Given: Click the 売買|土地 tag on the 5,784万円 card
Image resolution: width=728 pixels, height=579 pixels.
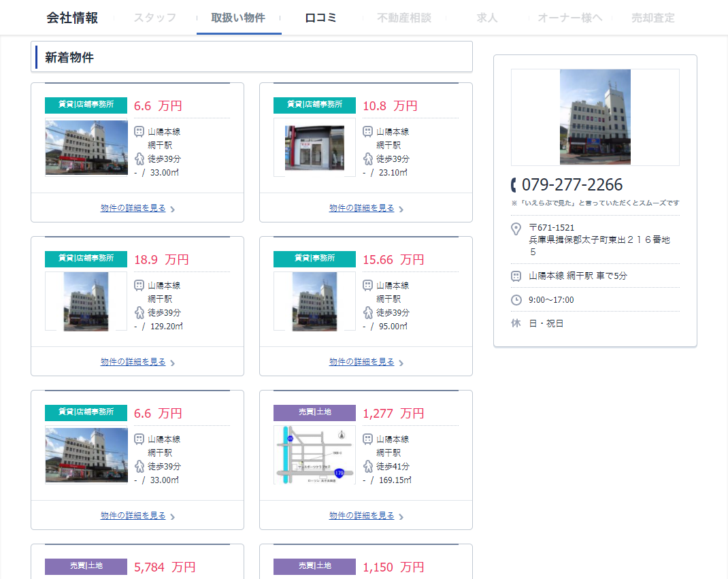Looking at the screenshot, I should [86, 566].
